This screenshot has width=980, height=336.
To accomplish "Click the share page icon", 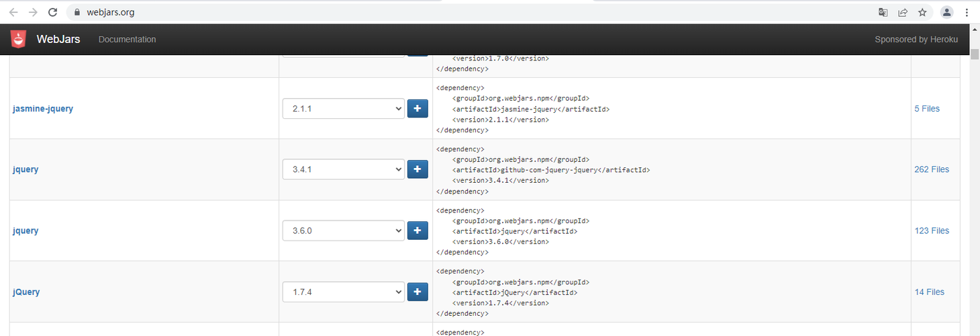I will (903, 12).
